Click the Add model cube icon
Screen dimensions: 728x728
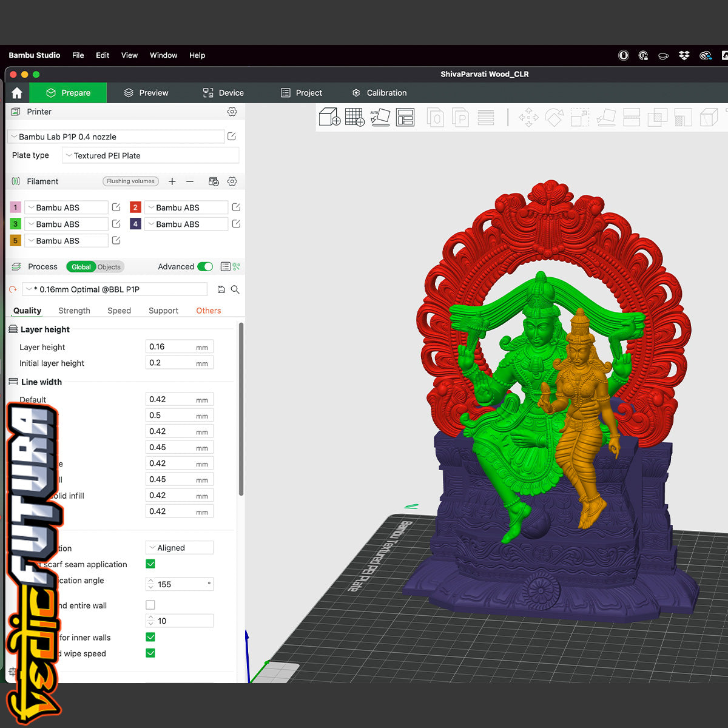[x=329, y=116]
